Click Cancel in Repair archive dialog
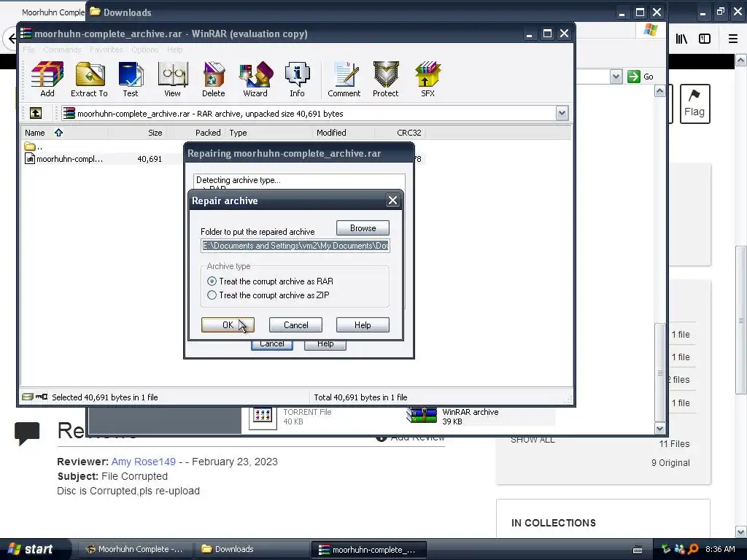The width and height of the screenshot is (747, 560). coord(296,324)
